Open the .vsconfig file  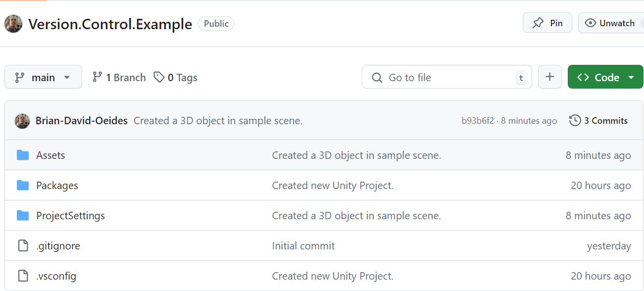(x=56, y=276)
